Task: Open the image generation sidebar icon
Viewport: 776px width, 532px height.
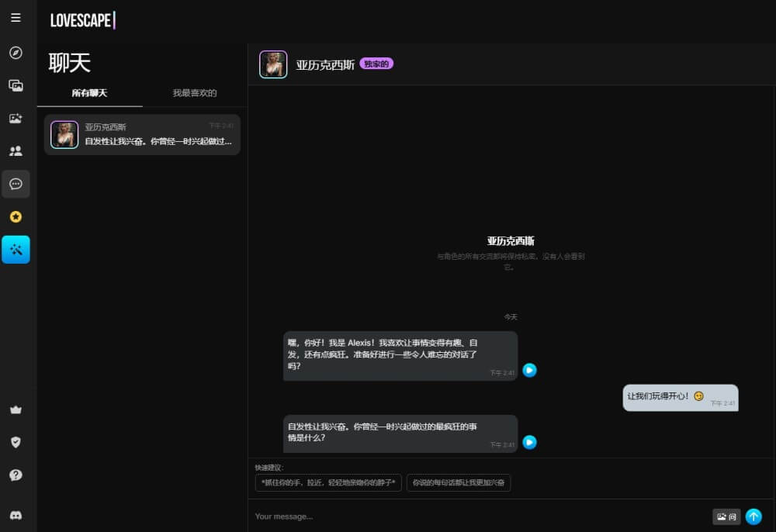Action: (x=16, y=118)
